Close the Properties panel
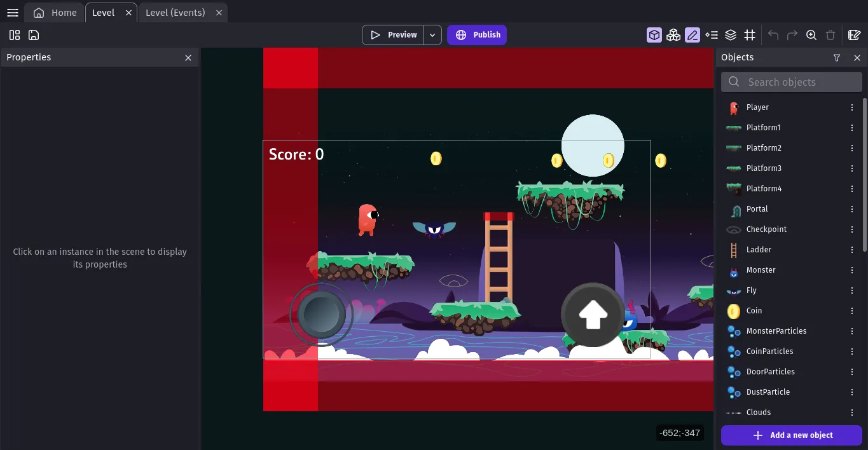This screenshot has width=868, height=450. [x=188, y=57]
